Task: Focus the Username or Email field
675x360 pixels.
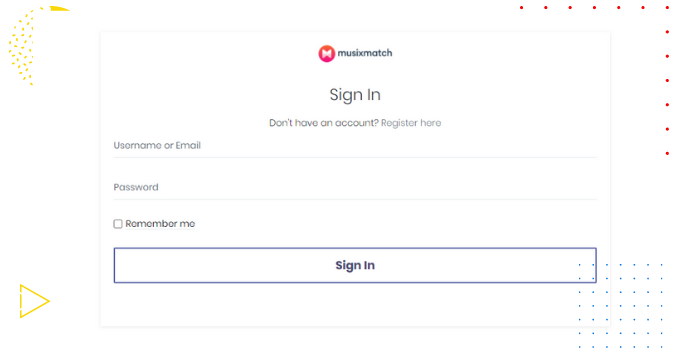Action: pos(355,146)
